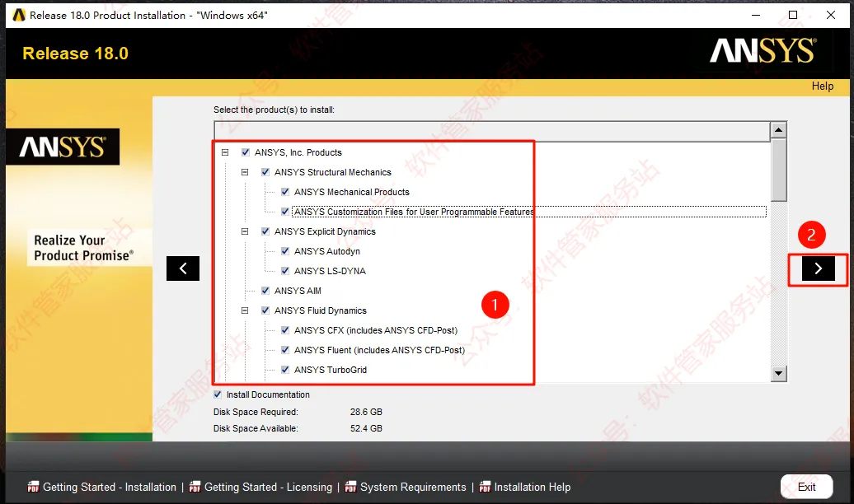Click the Release 18.0 header text
854x504 pixels.
pos(76,54)
